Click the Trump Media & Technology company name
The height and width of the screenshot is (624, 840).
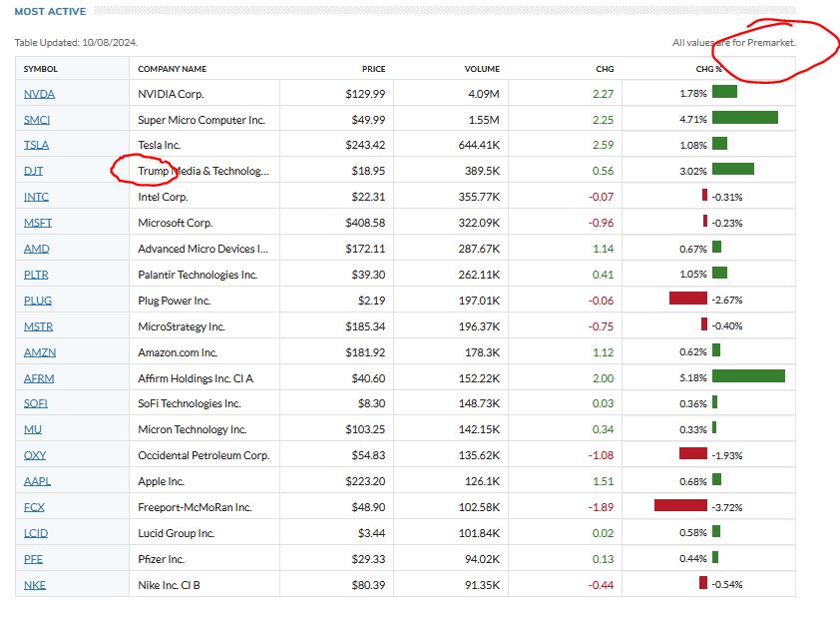[204, 172]
